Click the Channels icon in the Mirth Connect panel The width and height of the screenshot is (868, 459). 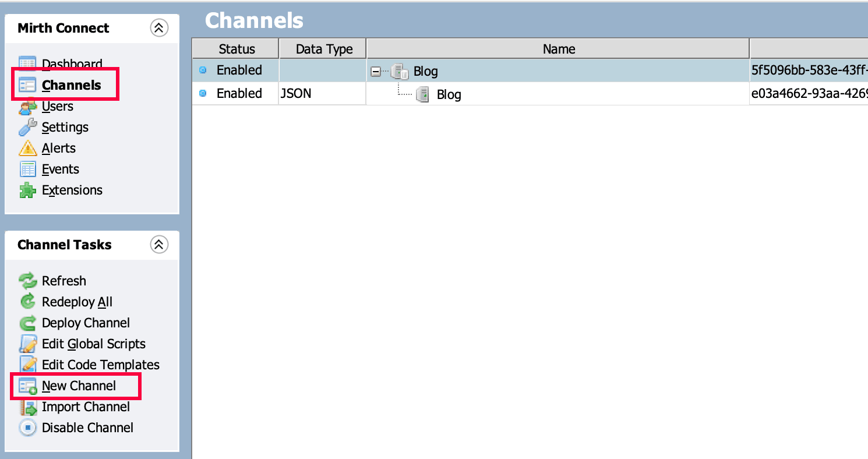(x=27, y=85)
